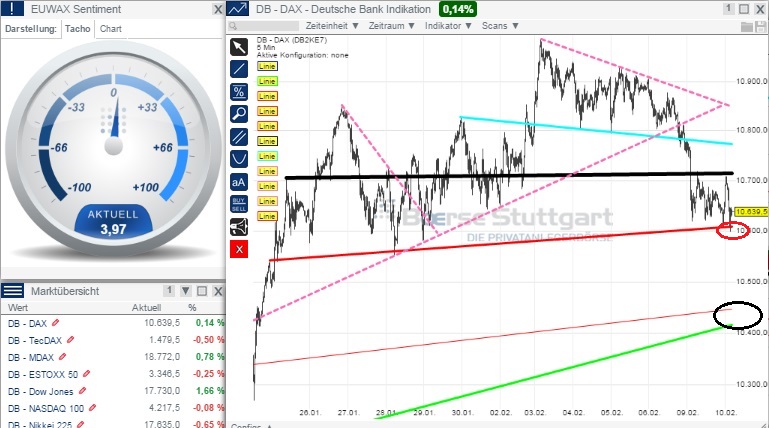Click the folder open icon in chart toolbar

coord(746,26)
